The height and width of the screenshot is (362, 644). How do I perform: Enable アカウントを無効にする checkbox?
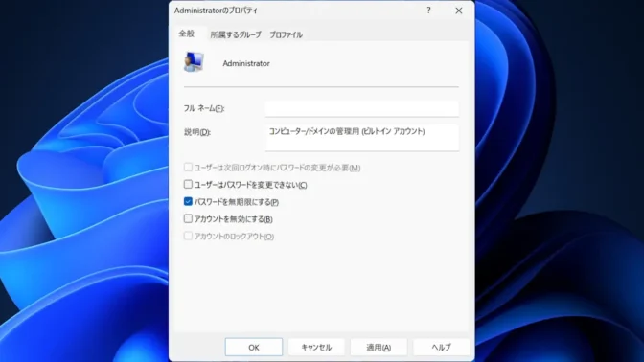click(x=188, y=218)
